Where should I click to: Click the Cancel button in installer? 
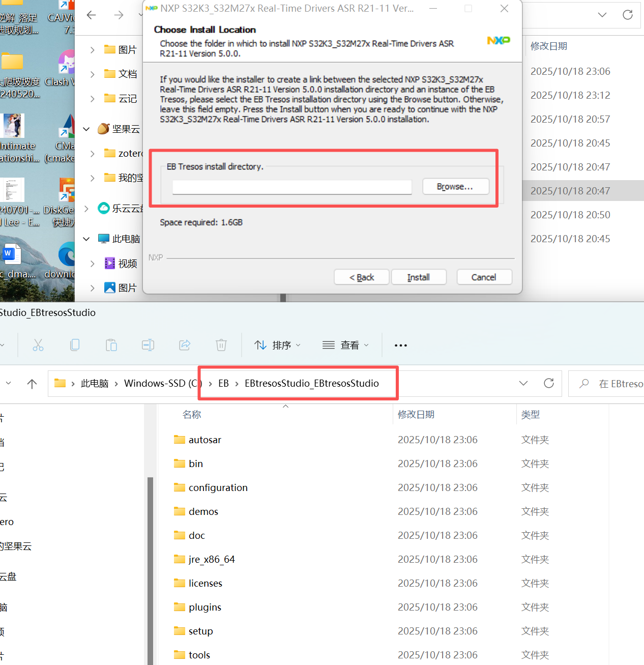[484, 277]
